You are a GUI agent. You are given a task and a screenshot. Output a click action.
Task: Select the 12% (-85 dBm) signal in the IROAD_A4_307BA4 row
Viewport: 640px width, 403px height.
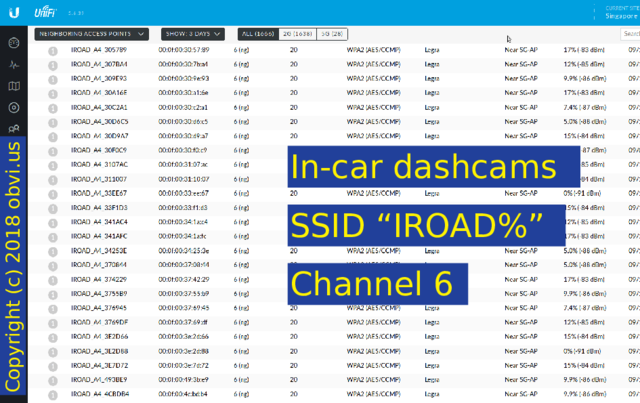[584, 64]
